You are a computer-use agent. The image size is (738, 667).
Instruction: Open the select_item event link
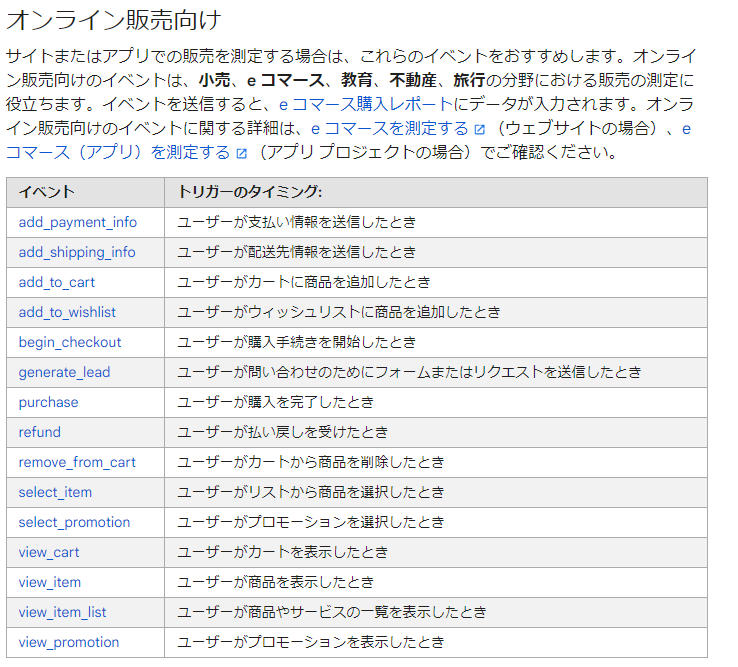[x=55, y=492]
